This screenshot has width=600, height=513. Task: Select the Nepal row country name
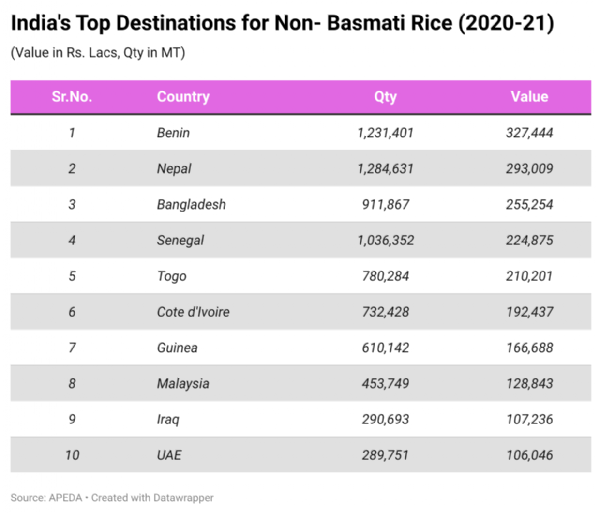[174, 169]
